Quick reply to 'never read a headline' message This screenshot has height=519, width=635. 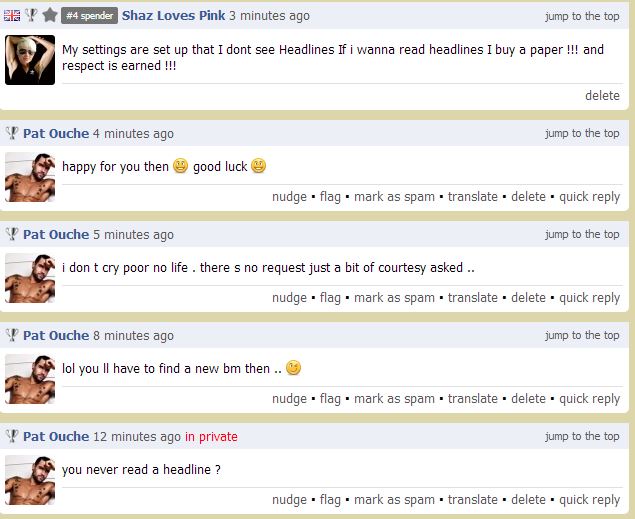tap(589, 500)
